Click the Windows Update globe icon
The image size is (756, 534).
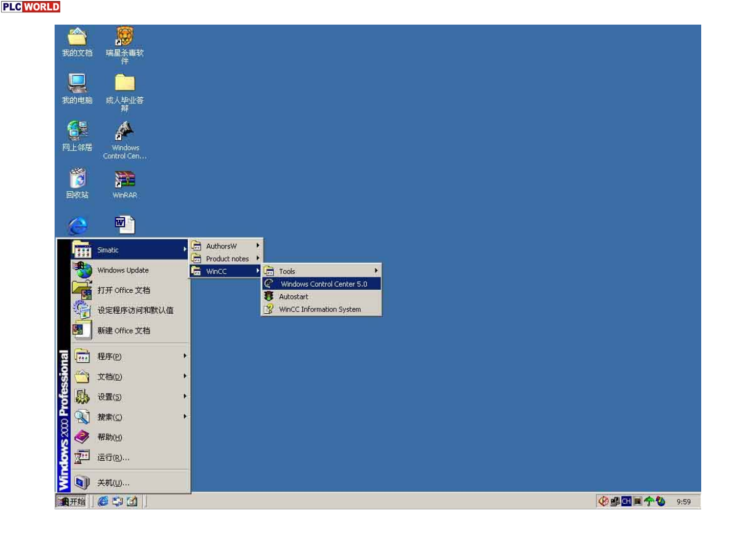pos(82,269)
